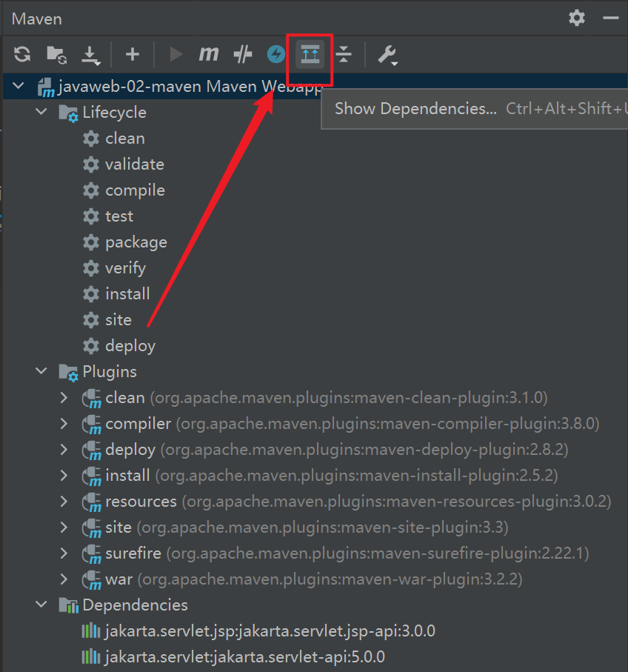Viewport: 628px width, 672px height.
Task: Click Download Sources and Documentation icon
Action: pyautogui.click(x=91, y=56)
